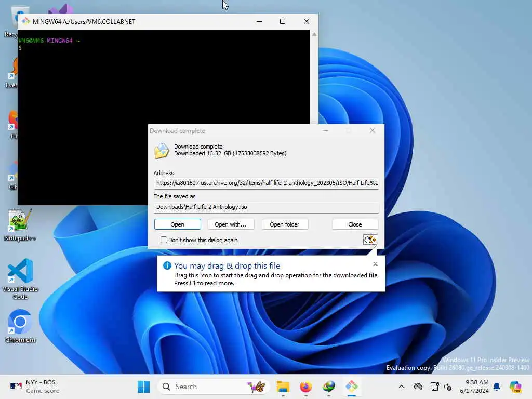Close the Download complete dialog with X
Image resolution: width=532 pixels, height=399 pixels.
(x=372, y=130)
